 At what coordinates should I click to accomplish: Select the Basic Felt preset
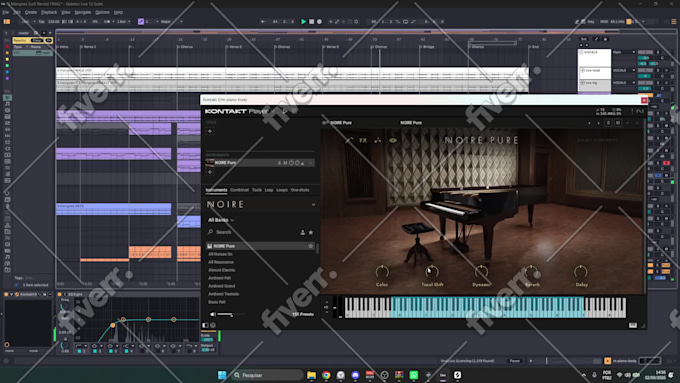(x=217, y=302)
